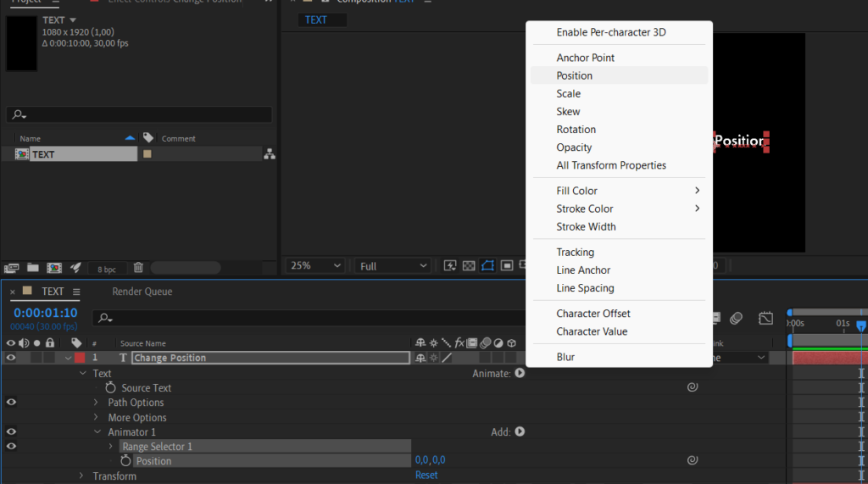This screenshot has height=484, width=868.
Task: Choose All Transform Properties from menu
Action: (611, 165)
